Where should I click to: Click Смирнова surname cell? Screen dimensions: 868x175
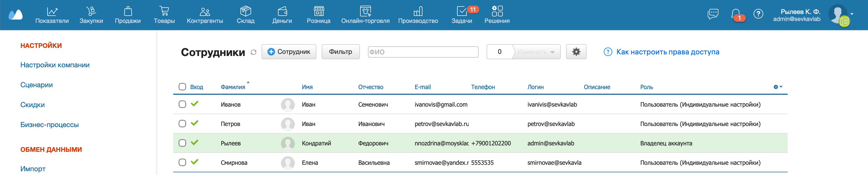point(234,163)
